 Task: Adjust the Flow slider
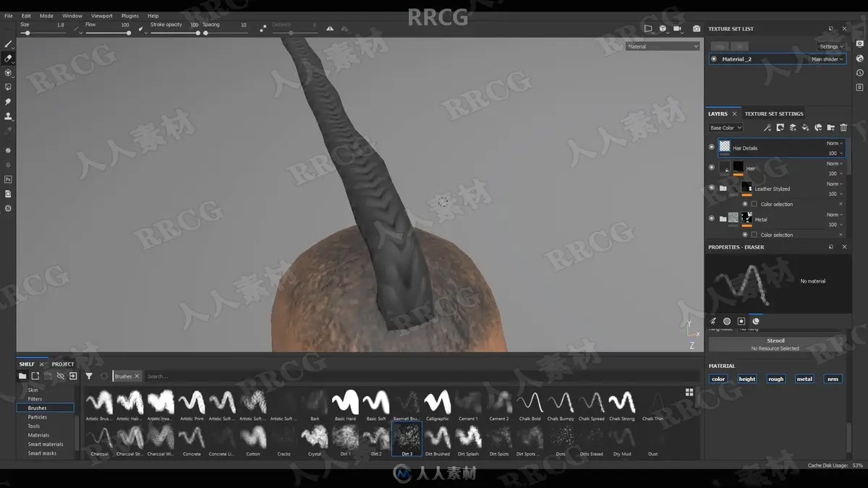[107, 33]
